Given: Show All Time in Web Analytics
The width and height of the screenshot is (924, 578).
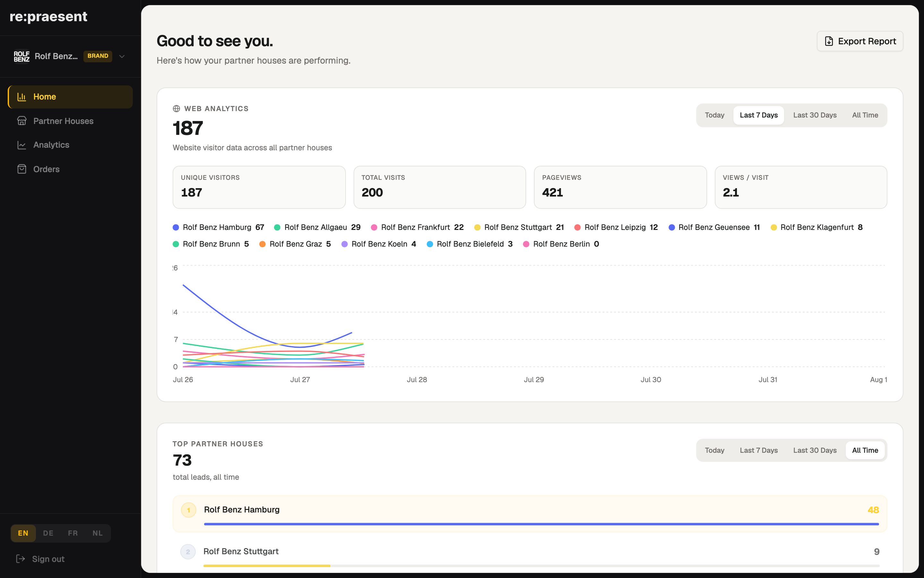Looking at the screenshot, I should (x=865, y=115).
